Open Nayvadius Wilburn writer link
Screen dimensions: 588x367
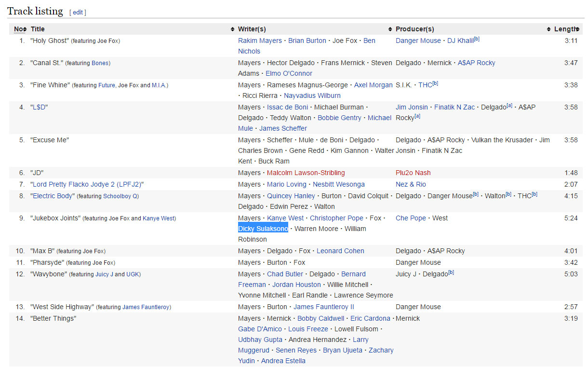point(312,95)
